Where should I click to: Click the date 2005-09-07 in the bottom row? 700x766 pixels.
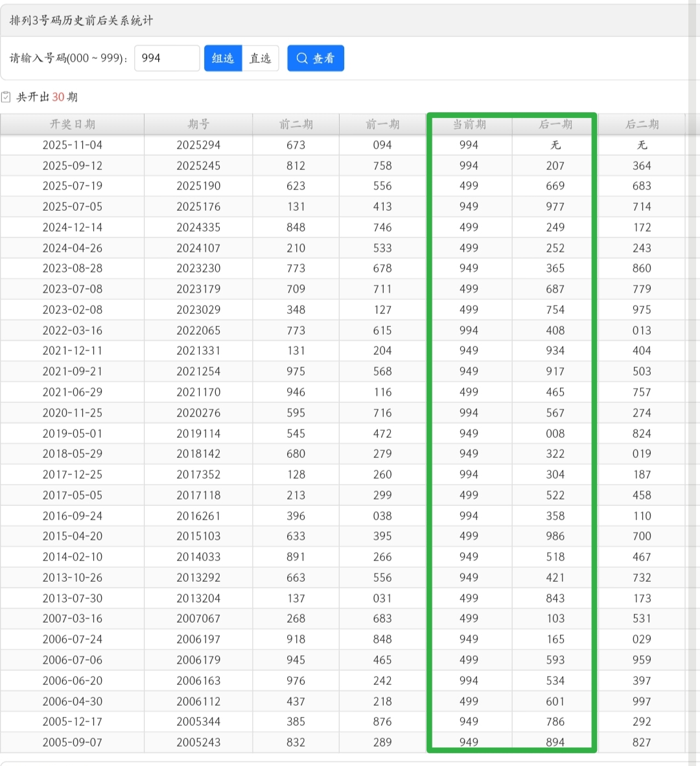click(x=73, y=742)
